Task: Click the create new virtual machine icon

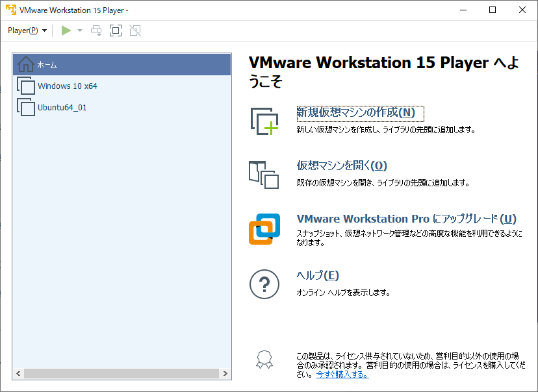Action: [x=264, y=121]
